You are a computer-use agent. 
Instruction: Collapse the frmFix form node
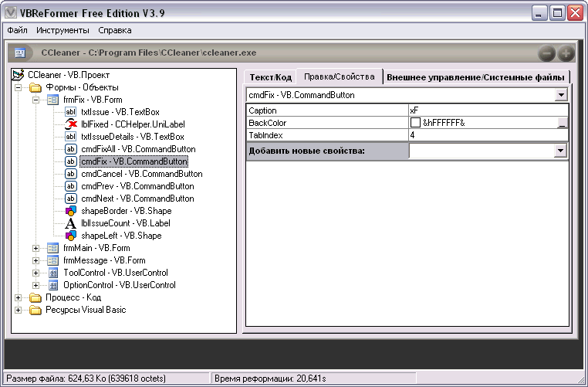pyautogui.click(x=35, y=100)
